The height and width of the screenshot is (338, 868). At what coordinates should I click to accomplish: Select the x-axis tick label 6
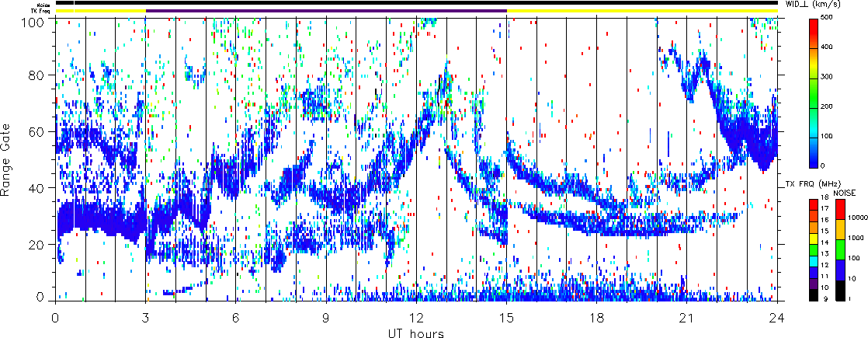point(236,318)
